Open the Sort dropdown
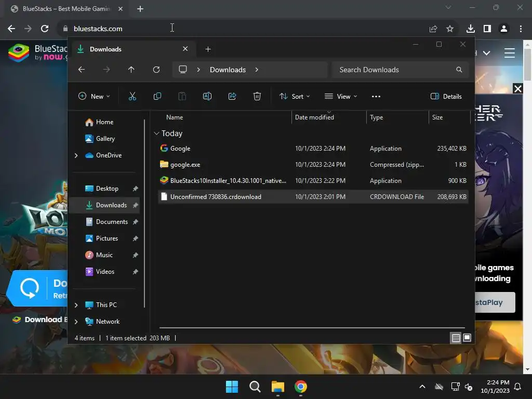Viewport: 532px width, 399px height. (295, 96)
